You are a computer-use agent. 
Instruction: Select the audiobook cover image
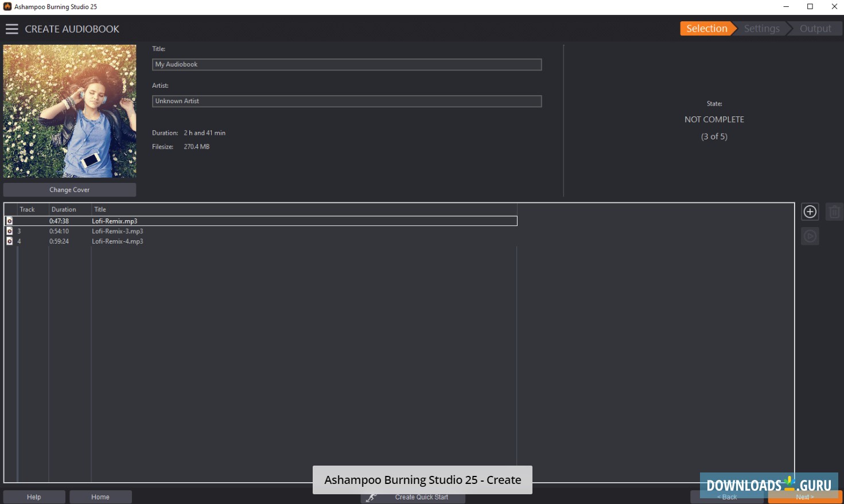pyautogui.click(x=69, y=111)
